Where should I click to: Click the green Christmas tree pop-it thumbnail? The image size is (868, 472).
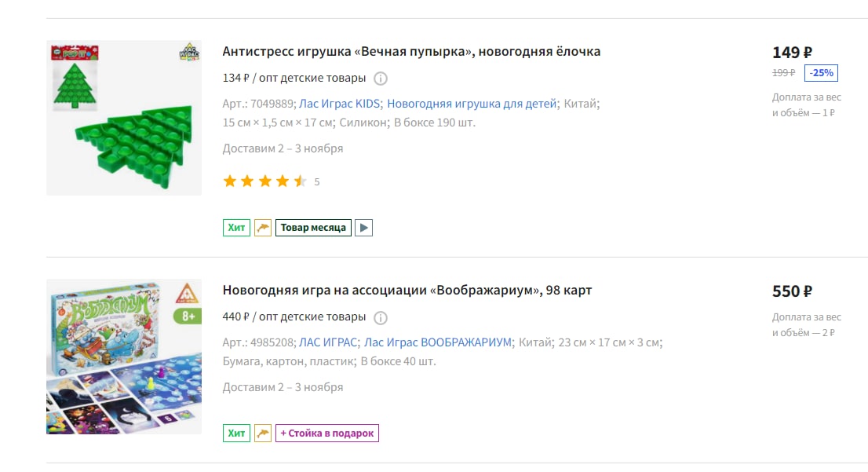(x=124, y=118)
